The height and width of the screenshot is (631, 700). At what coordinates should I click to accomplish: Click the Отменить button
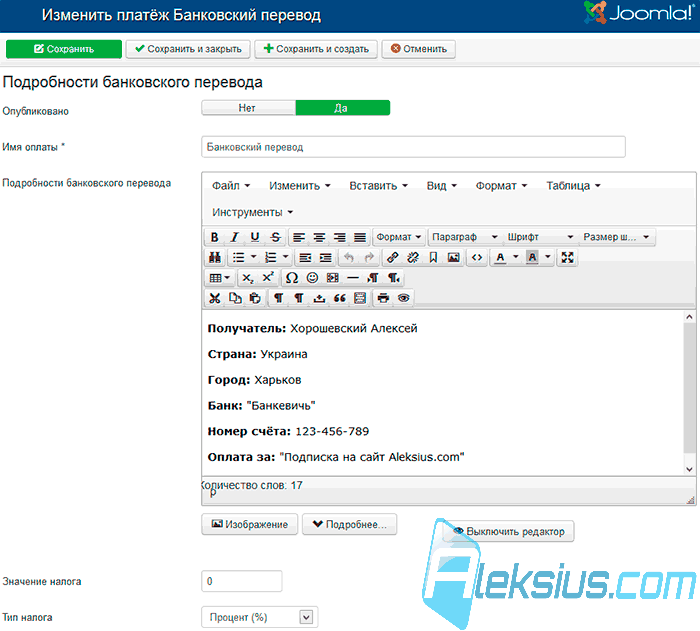pos(418,49)
